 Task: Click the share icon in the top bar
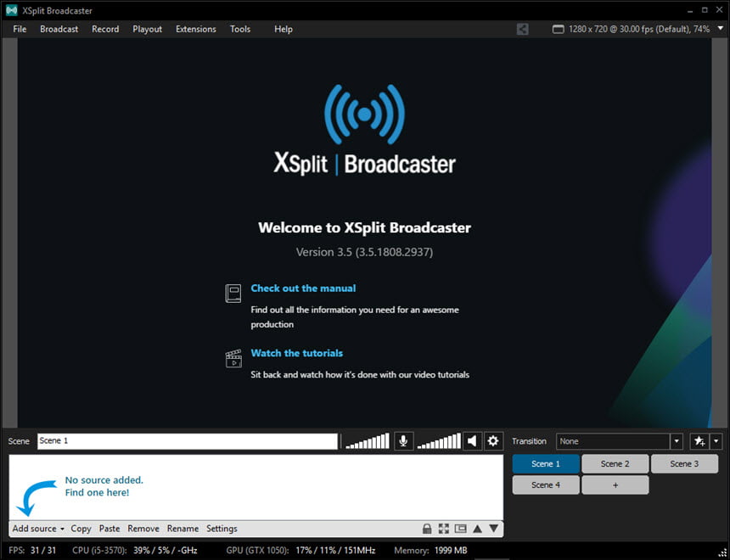[x=522, y=29]
